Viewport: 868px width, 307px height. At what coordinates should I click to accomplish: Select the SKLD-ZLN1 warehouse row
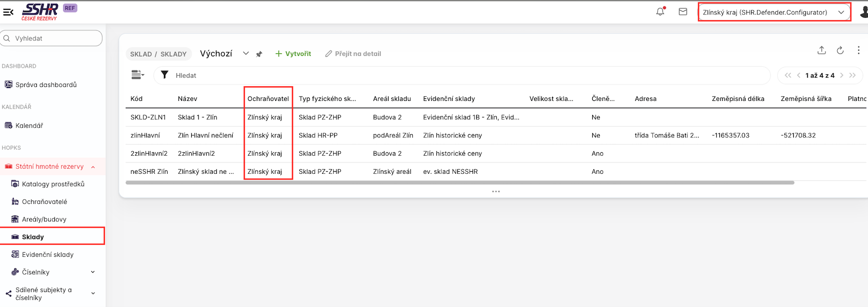[148, 117]
